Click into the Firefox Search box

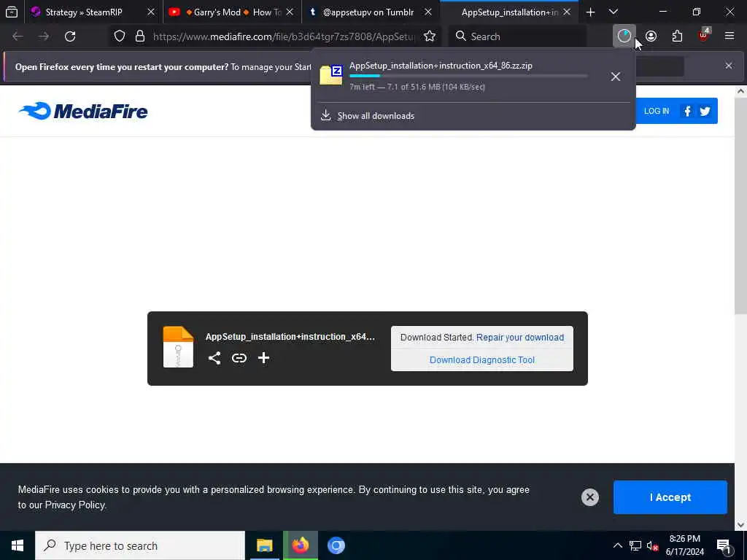517,36
